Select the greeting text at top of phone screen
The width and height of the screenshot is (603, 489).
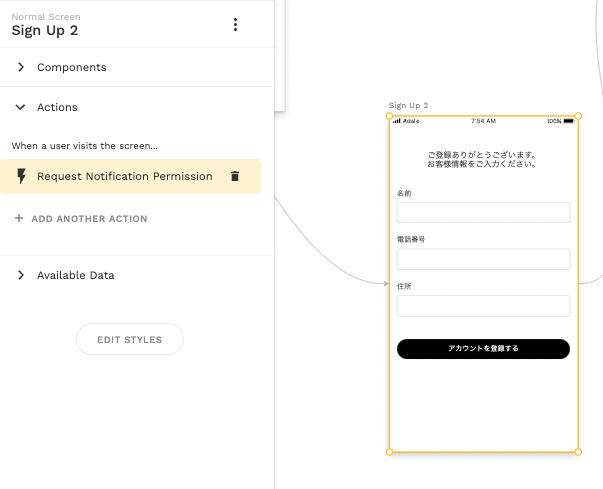[x=483, y=159]
